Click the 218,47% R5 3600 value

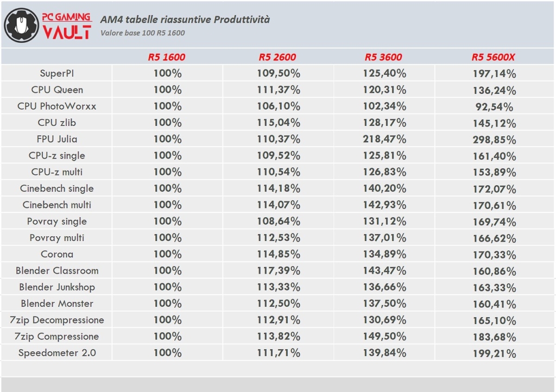pyautogui.click(x=384, y=139)
